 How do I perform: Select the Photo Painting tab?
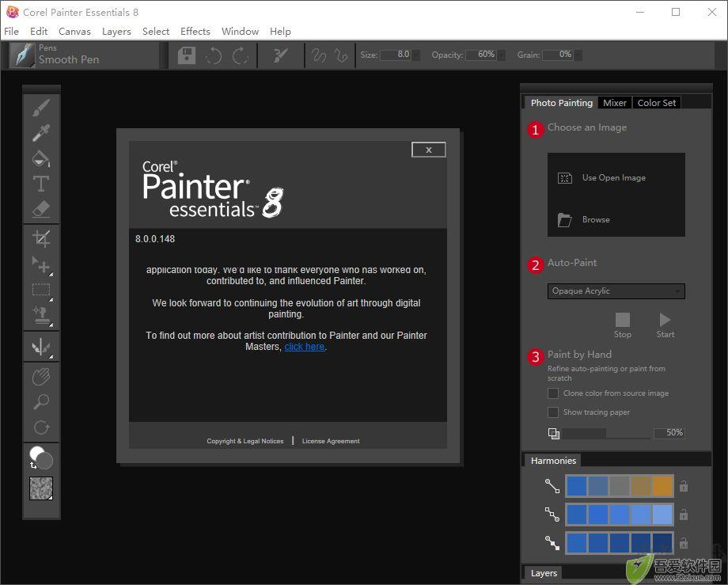[561, 103]
